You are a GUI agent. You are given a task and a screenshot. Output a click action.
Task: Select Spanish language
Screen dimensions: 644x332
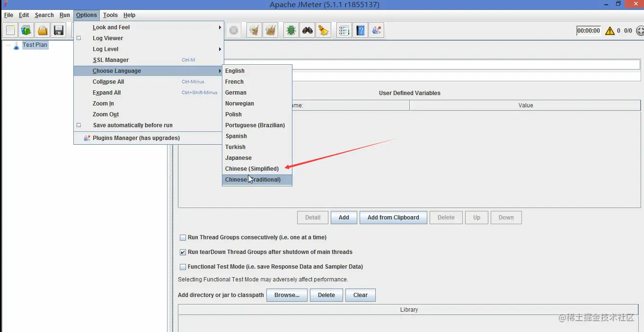[257, 136]
